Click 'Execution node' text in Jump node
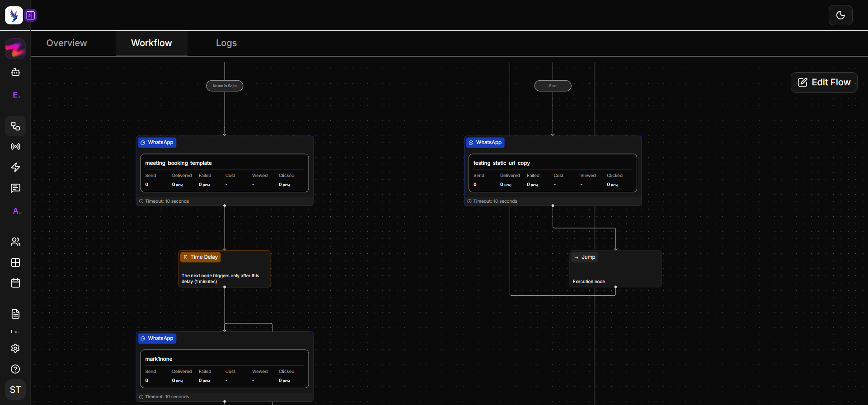Viewport: 868px width, 405px height. [589, 281]
